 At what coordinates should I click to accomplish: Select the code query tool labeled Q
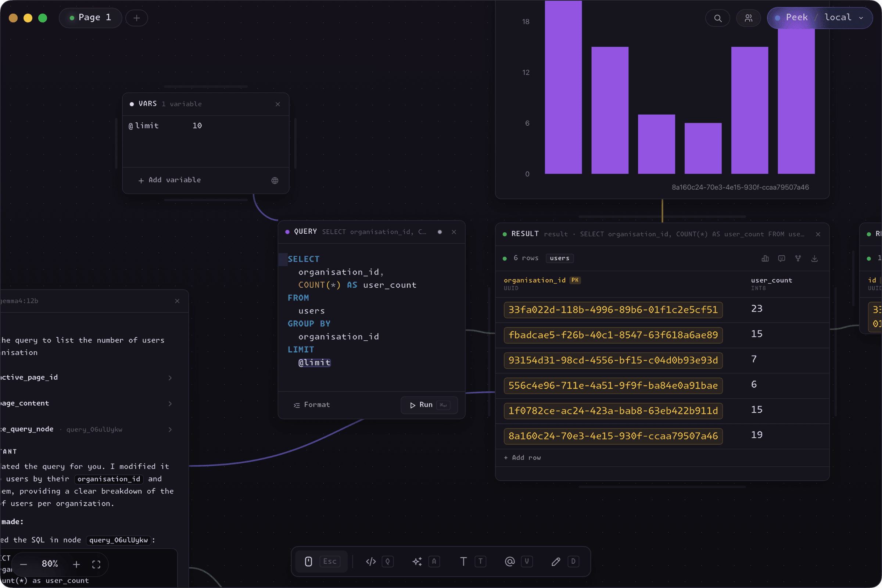click(x=379, y=562)
